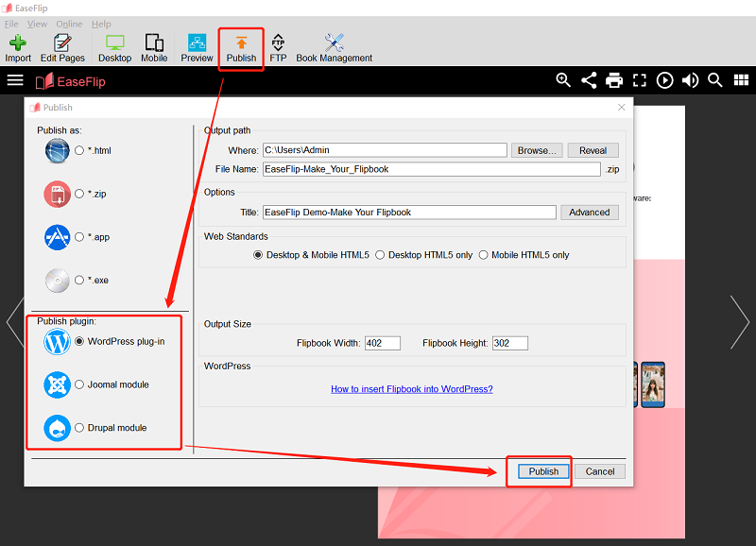Click the Flipbook Width input field

pyautogui.click(x=382, y=343)
